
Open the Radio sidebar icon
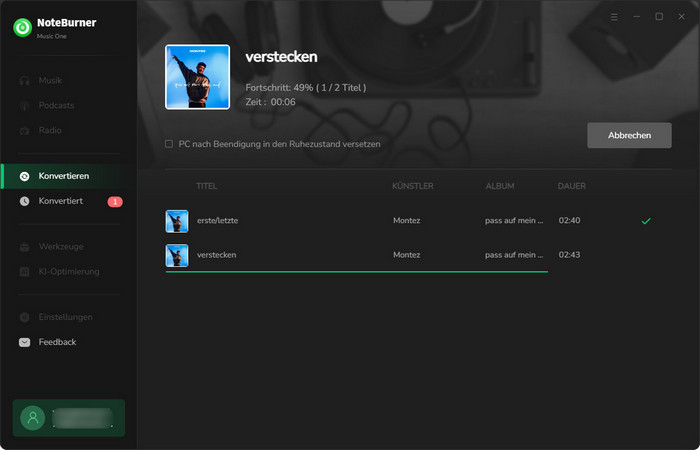click(25, 130)
